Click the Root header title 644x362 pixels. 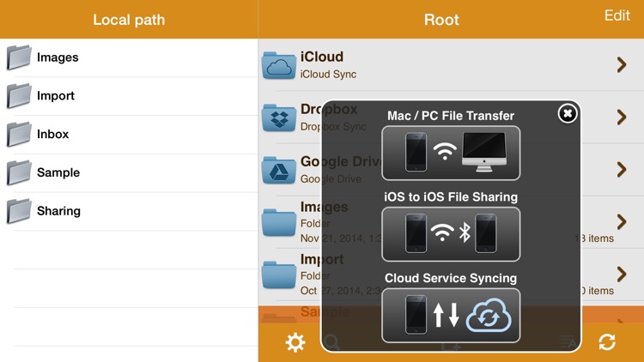tap(441, 20)
